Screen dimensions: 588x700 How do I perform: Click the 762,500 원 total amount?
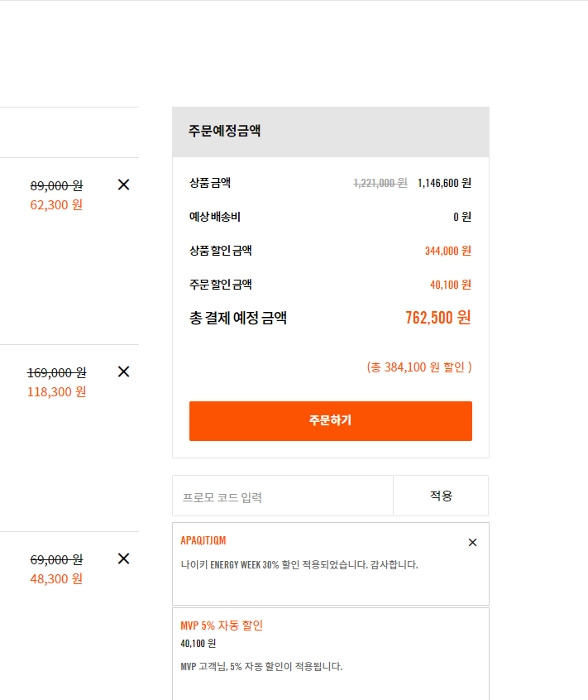click(x=438, y=318)
